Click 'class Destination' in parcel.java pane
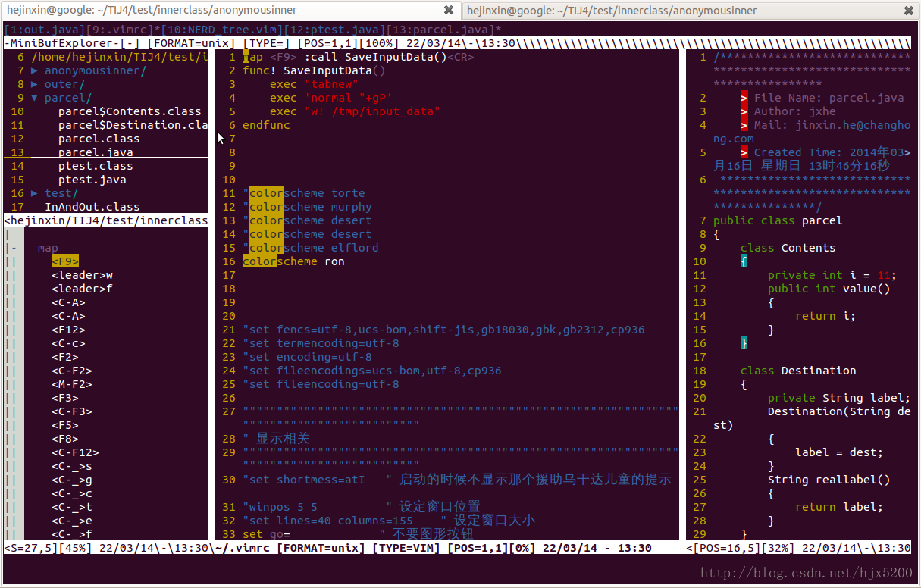The image size is (921, 588). coord(798,371)
